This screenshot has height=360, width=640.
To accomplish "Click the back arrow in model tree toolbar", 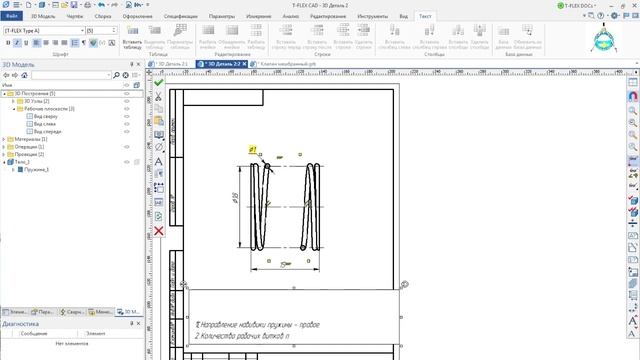I will click(6, 75).
